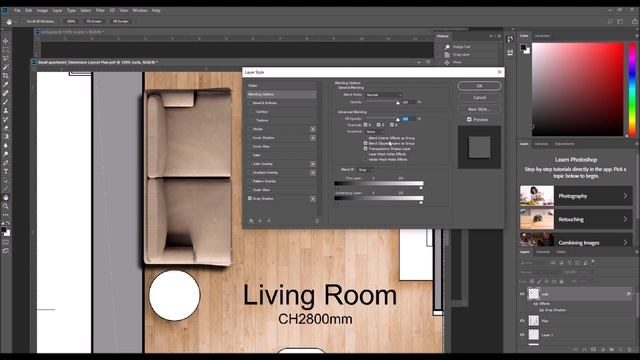Add another Gradient Overlay with plus button
Image resolution: width=640 pixels, height=360 pixels.
[313, 173]
